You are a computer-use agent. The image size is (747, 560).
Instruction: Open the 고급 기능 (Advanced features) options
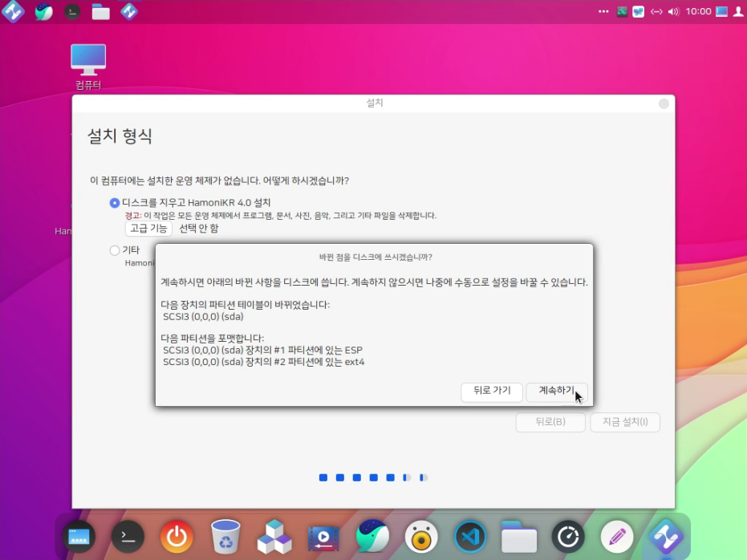pyautogui.click(x=148, y=229)
